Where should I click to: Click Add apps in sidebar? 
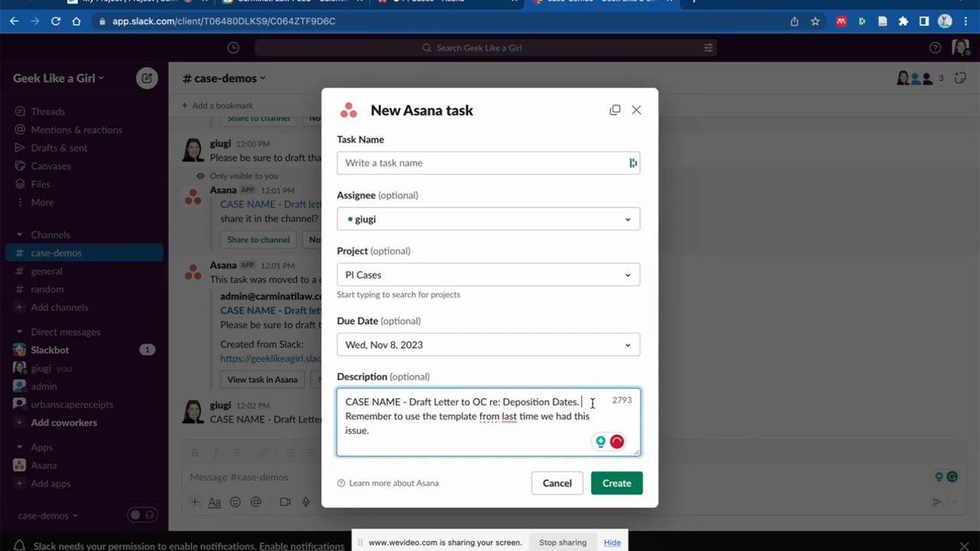pyautogui.click(x=51, y=484)
